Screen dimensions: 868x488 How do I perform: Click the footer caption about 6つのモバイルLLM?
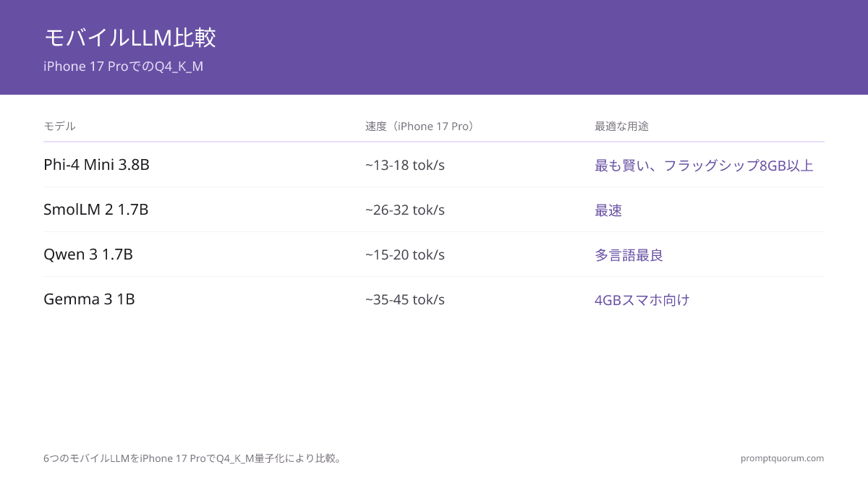pos(192,458)
